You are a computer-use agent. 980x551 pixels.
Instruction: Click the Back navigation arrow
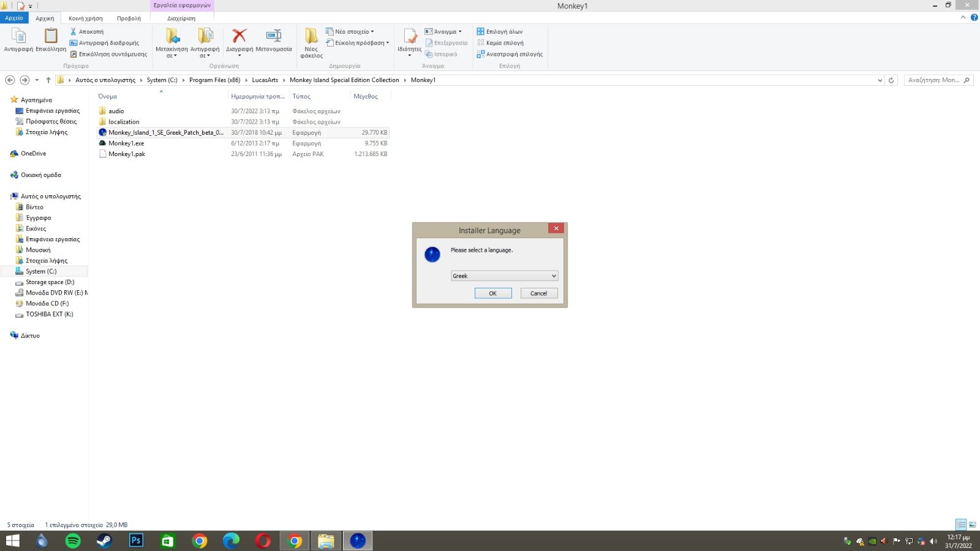[x=10, y=80]
